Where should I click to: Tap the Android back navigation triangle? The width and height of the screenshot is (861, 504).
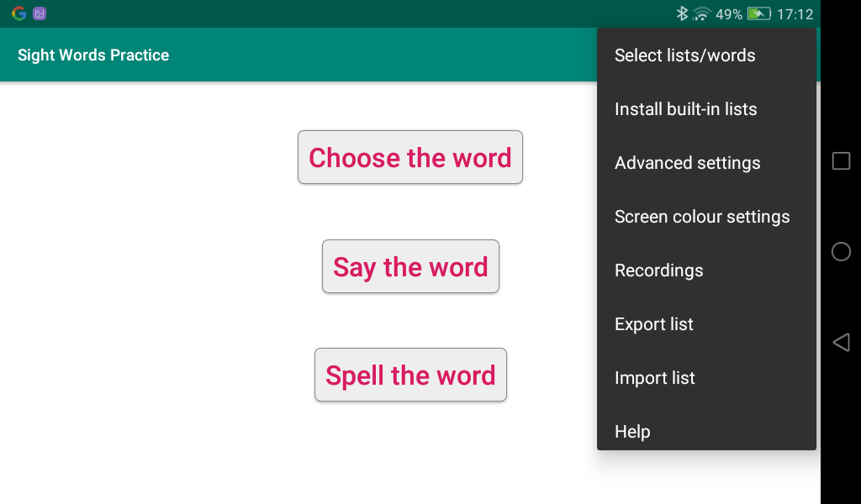(841, 342)
